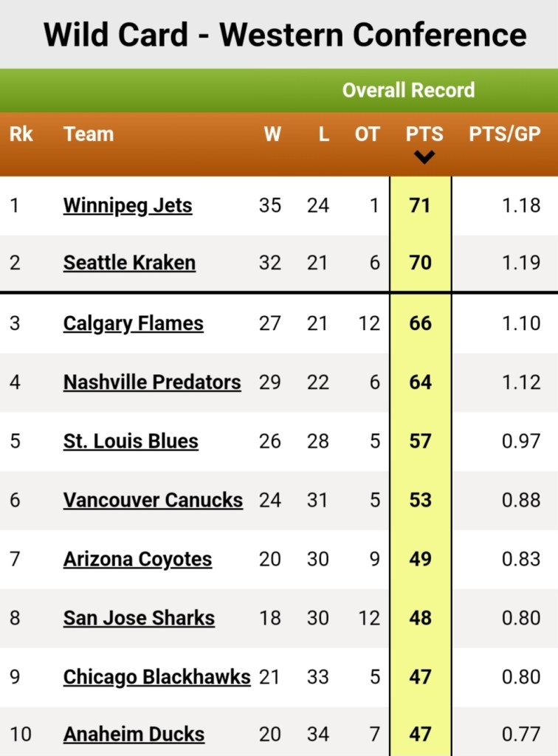Screen dimensions: 558x756
Task: Open the Seattle Kraken team link
Action: (129, 263)
